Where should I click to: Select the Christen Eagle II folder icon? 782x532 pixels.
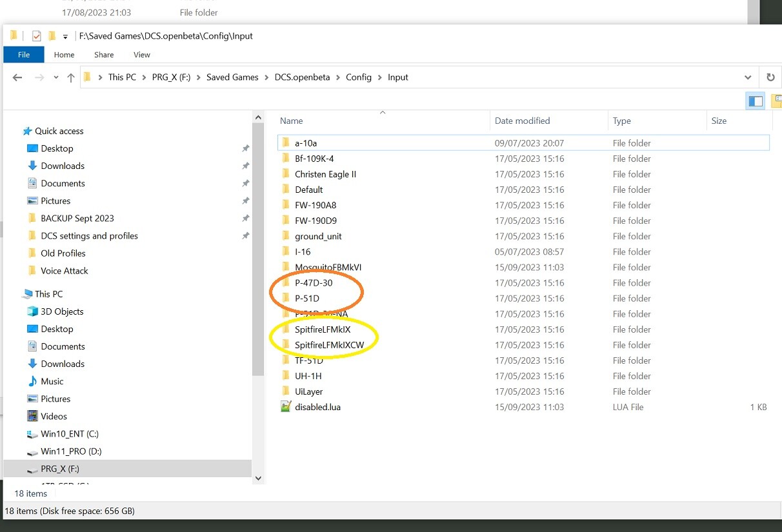286,173
